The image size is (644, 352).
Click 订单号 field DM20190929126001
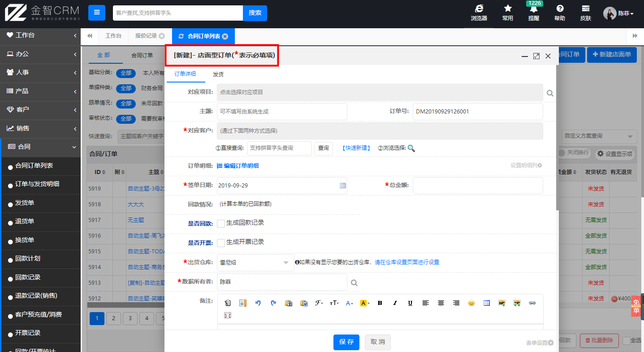[x=478, y=112]
